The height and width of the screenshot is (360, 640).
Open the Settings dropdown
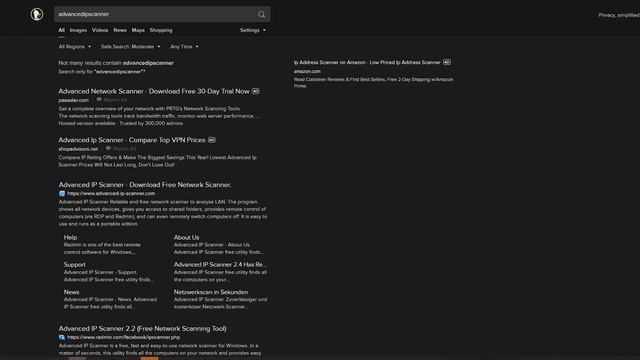[x=253, y=30]
